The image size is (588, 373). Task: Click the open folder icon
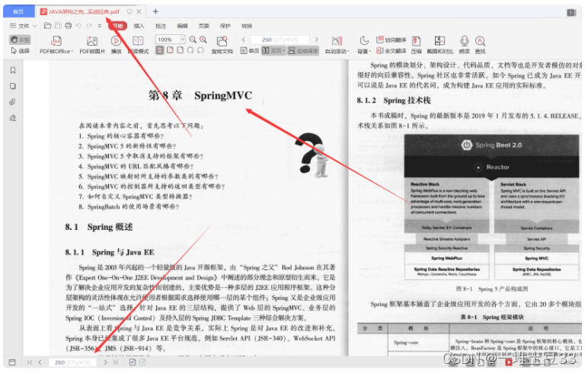pos(48,26)
